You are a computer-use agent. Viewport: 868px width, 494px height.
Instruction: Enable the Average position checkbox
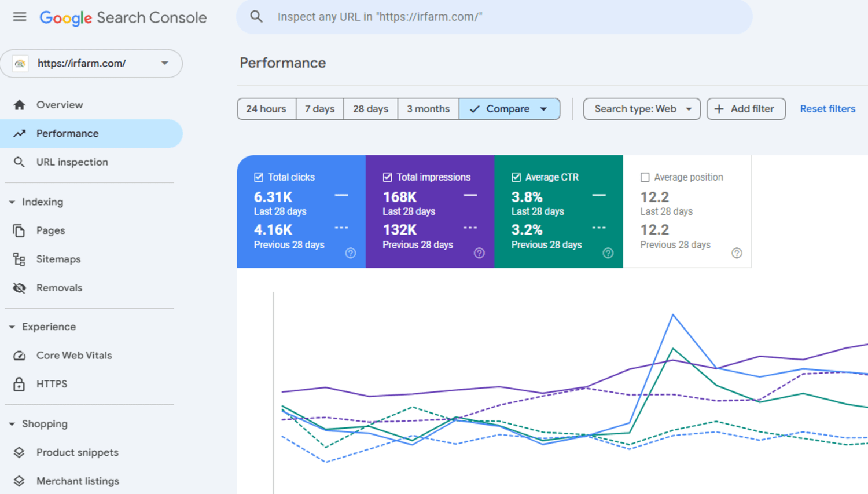[645, 177]
